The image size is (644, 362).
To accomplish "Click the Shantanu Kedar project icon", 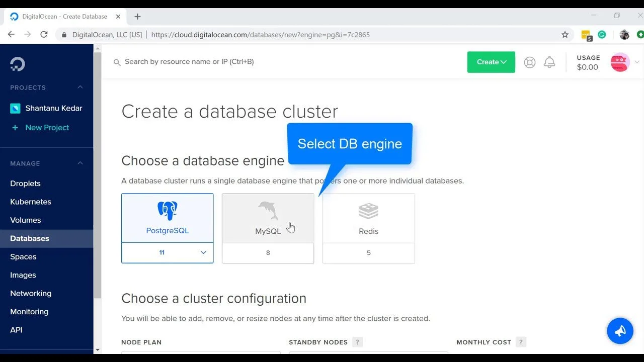I will [x=15, y=108].
